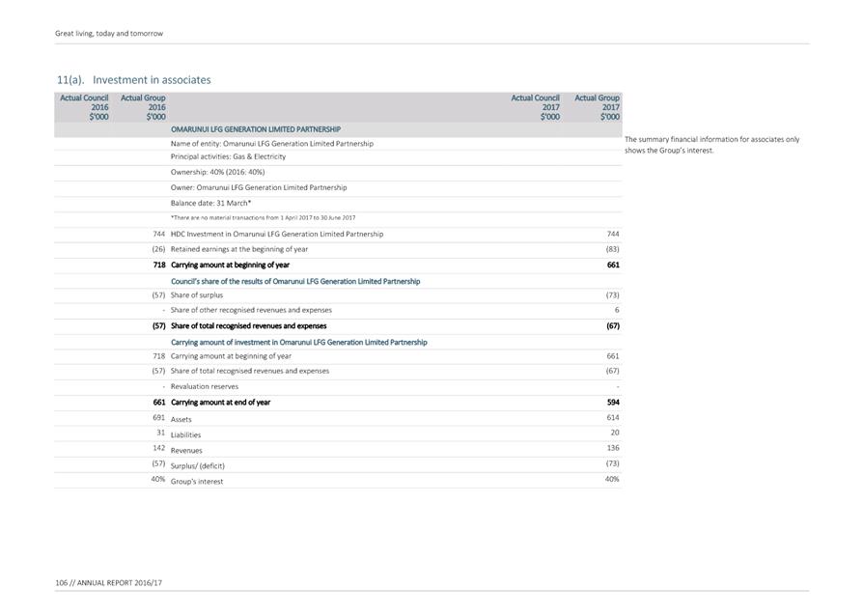The height and width of the screenshot is (616, 864).
Task: Click bold 'Share of total recognised revenues and expenses'
Action: (x=248, y=326)
